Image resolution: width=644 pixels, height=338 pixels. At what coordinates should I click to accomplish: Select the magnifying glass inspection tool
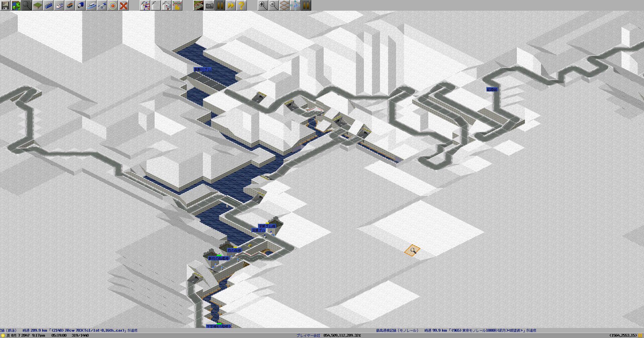coord(27,5)
